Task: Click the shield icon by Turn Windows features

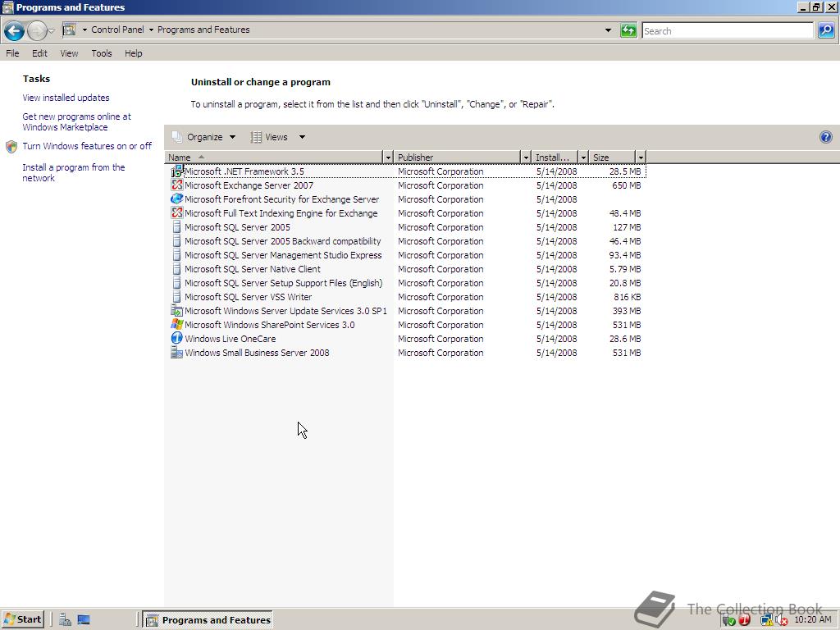Action: 11,147
